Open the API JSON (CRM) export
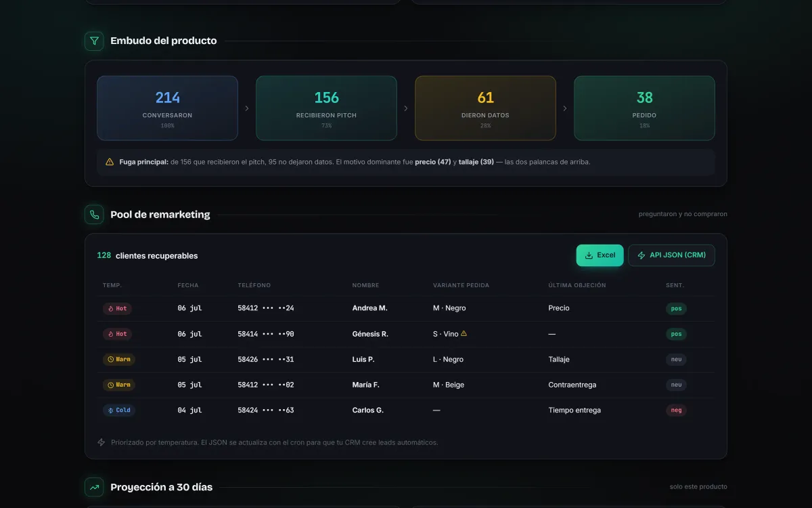 671,255
